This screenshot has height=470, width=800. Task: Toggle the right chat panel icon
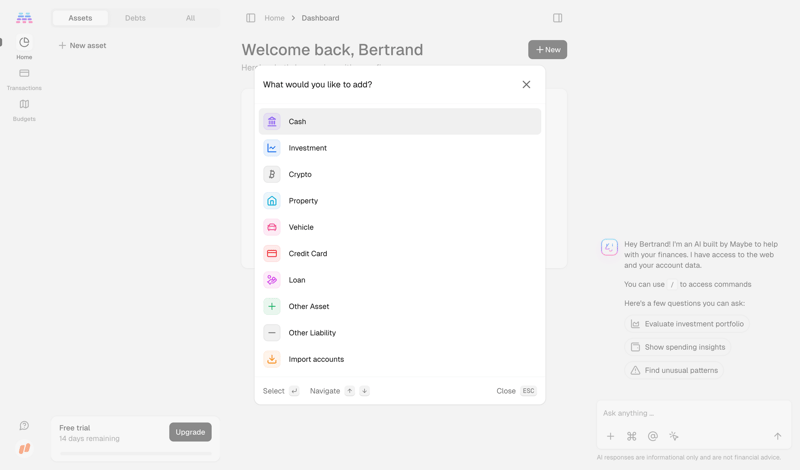coord(557,18)
